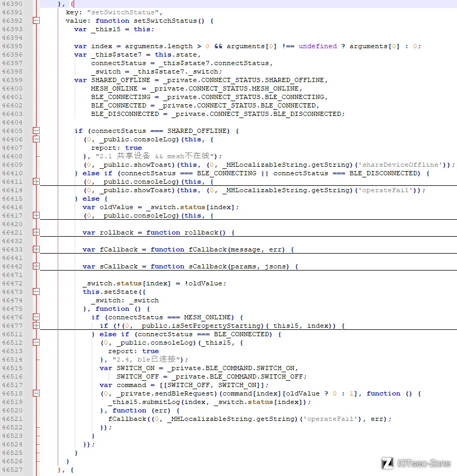Click the 'shareDeviceOffline' string literal
The height and width of the screenshot is (476, 457).
[x=400, y=165]
